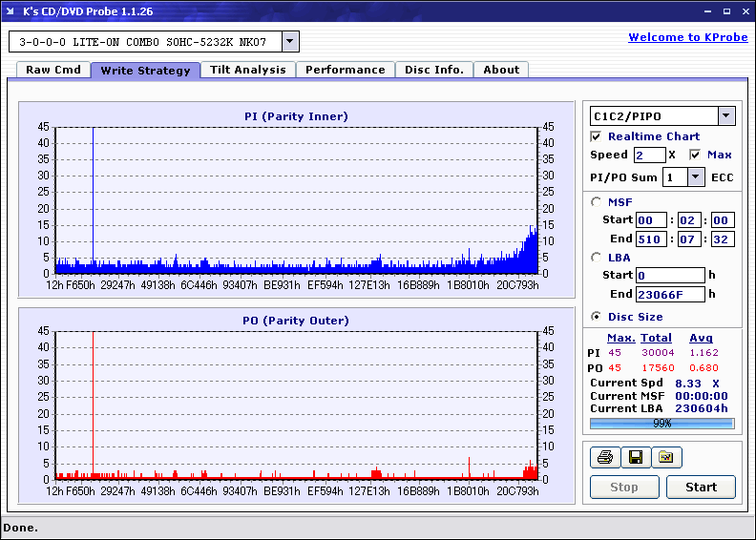Open the PI/PO Sum ECC dropdown
The image size is (756, 540).
[x=696, y=177]
